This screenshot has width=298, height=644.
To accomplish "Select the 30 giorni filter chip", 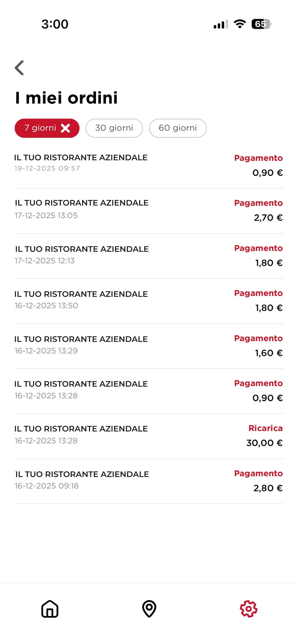I will point(114,128).
